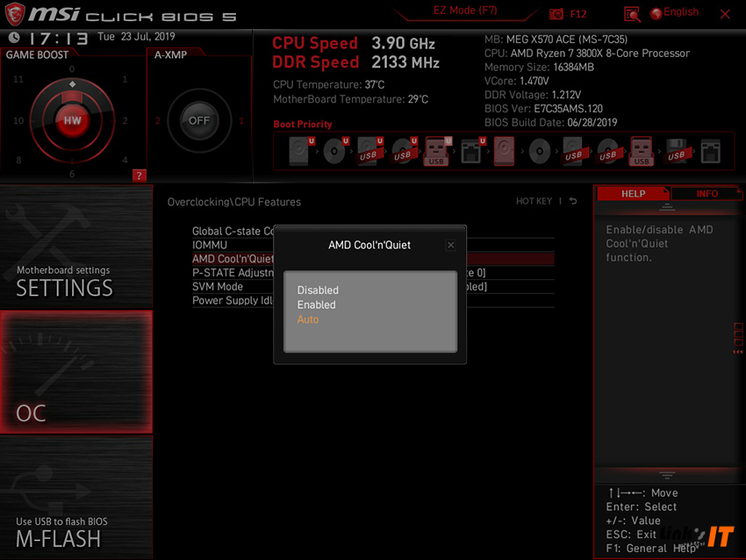
Task: Switch to the INFO tab
Action: [x=707, y=194]
